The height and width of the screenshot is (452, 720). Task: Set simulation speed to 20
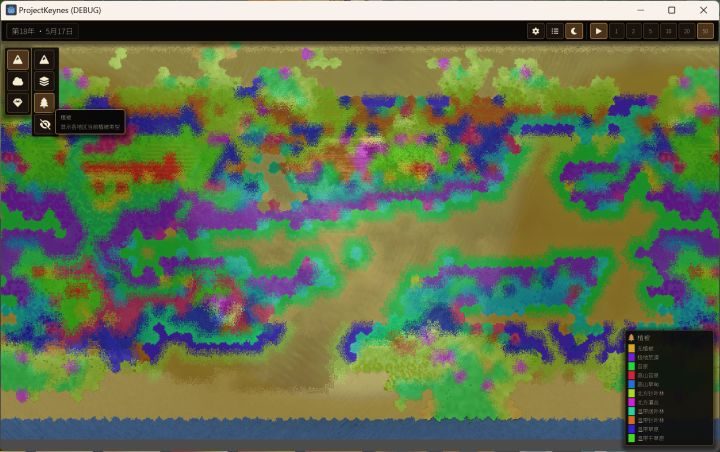687,31
